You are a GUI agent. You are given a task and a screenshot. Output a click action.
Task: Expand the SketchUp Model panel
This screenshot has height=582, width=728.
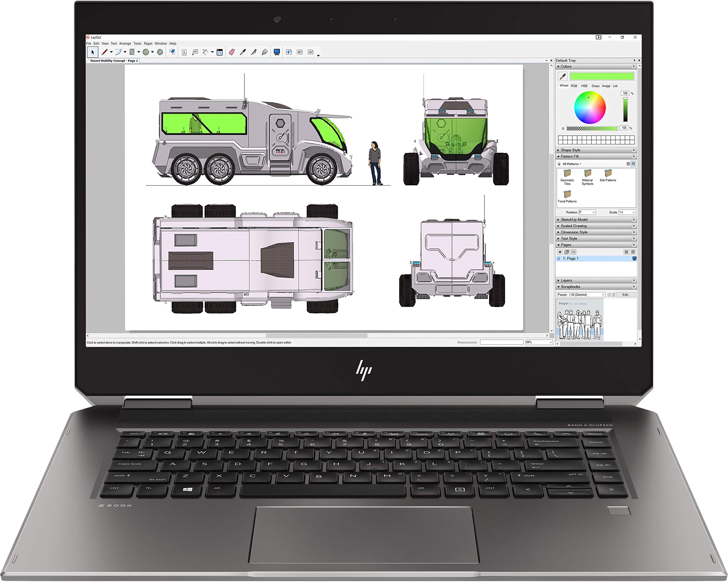click(557, 220)
